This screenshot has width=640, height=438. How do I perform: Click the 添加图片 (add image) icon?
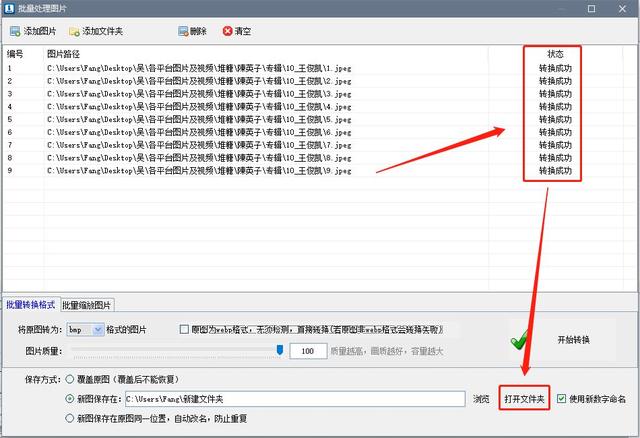coord(15,31)
